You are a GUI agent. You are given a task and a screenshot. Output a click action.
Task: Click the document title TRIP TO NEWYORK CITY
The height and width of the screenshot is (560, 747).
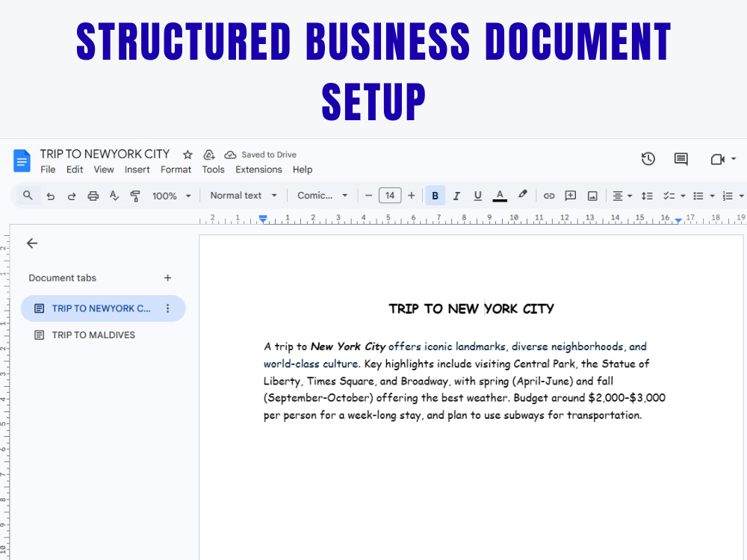105,155
